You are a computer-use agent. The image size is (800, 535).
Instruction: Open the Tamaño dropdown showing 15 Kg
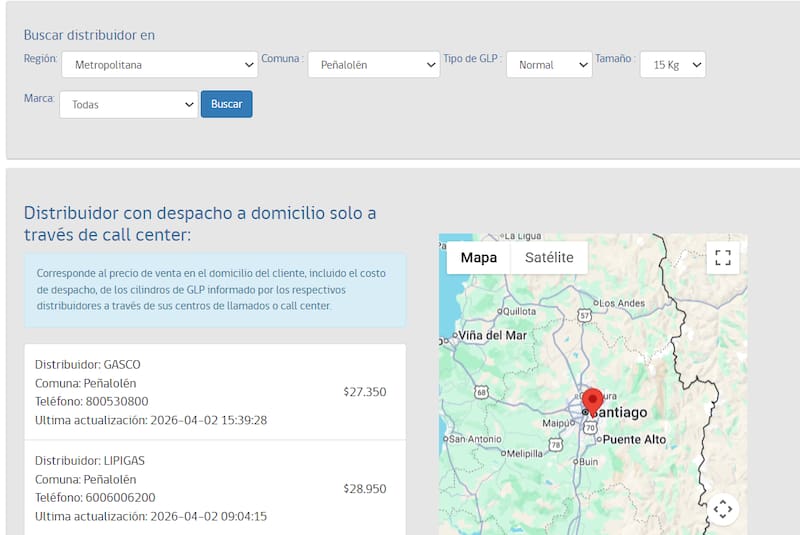(672, 65)
